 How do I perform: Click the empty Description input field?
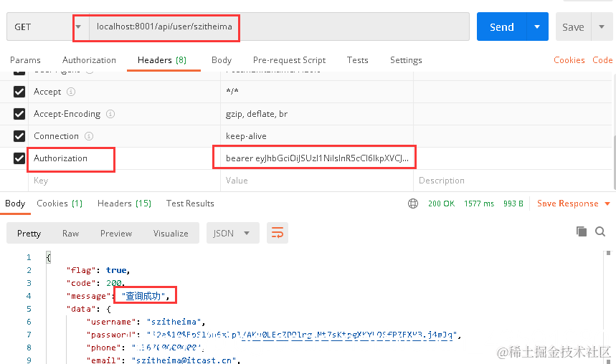point(513,181)
